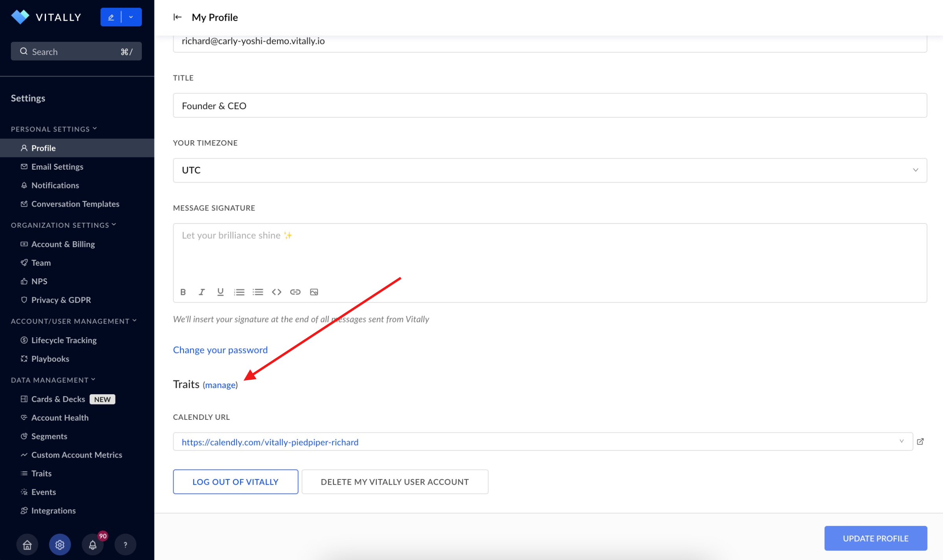Open Custom Account Metrics settings
The height and width of the screenshot is (560, 943).
[77, 455]
